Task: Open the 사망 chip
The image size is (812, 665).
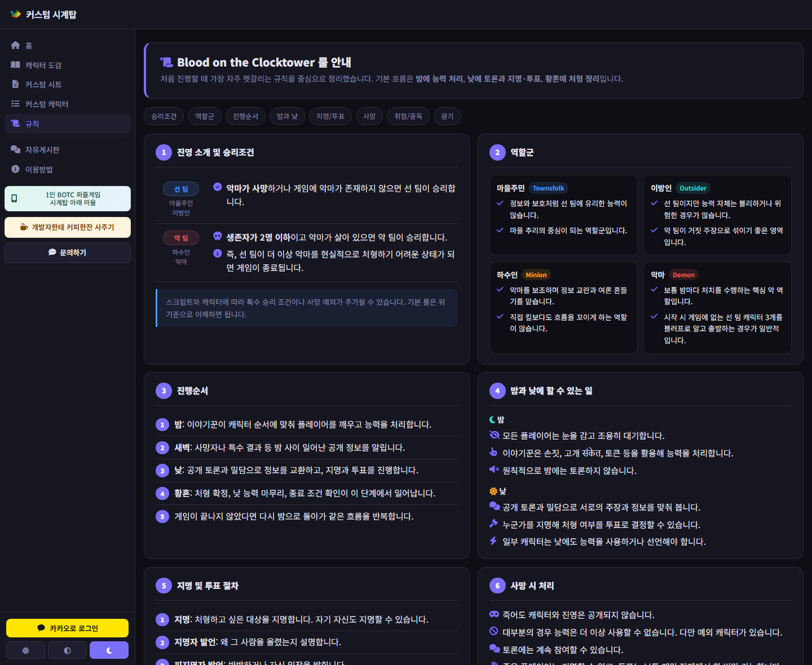Action: coord(369,116)
